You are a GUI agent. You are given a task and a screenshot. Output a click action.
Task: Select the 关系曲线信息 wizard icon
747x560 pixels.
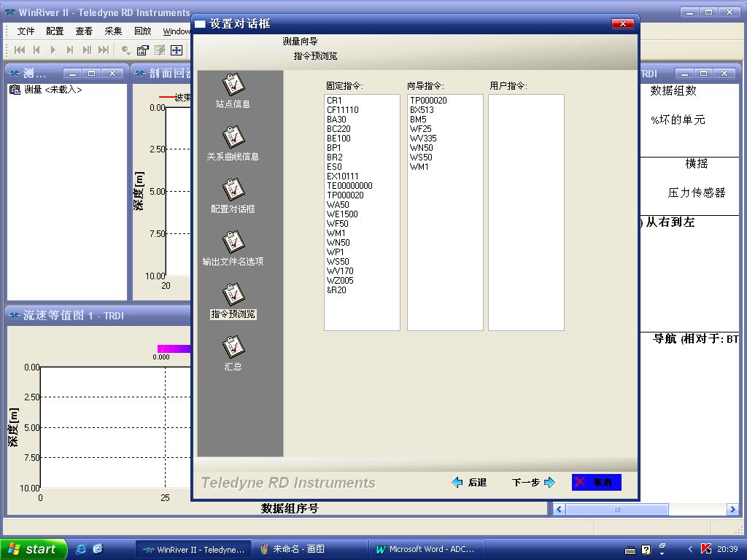coord(233,139)
